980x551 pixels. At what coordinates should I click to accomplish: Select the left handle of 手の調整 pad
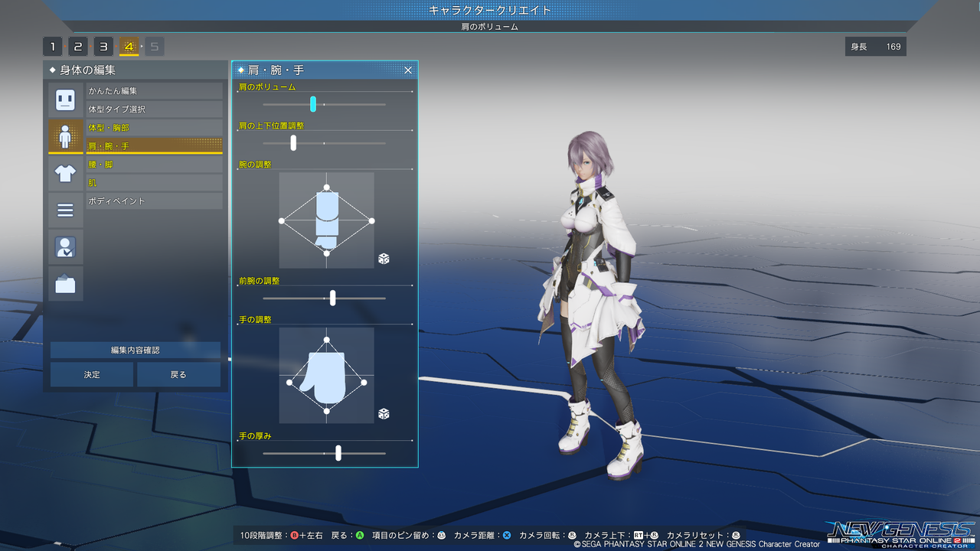pos(289,382)
